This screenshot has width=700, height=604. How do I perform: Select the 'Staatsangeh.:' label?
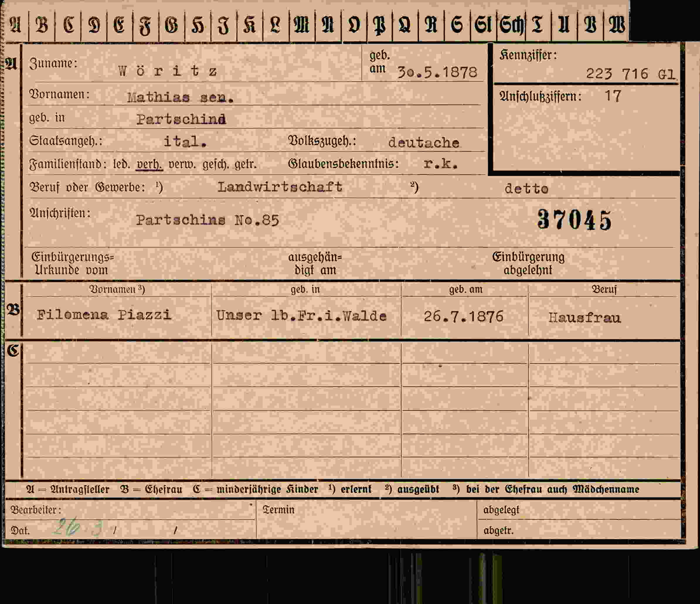(66, 141)
